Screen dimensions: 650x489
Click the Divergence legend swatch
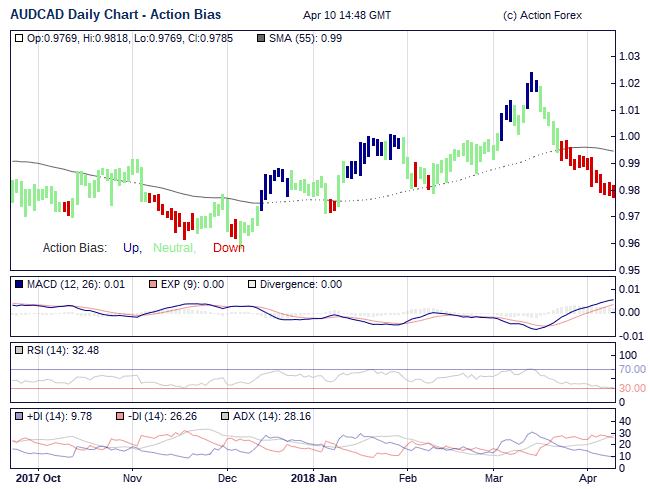[252, 284]
